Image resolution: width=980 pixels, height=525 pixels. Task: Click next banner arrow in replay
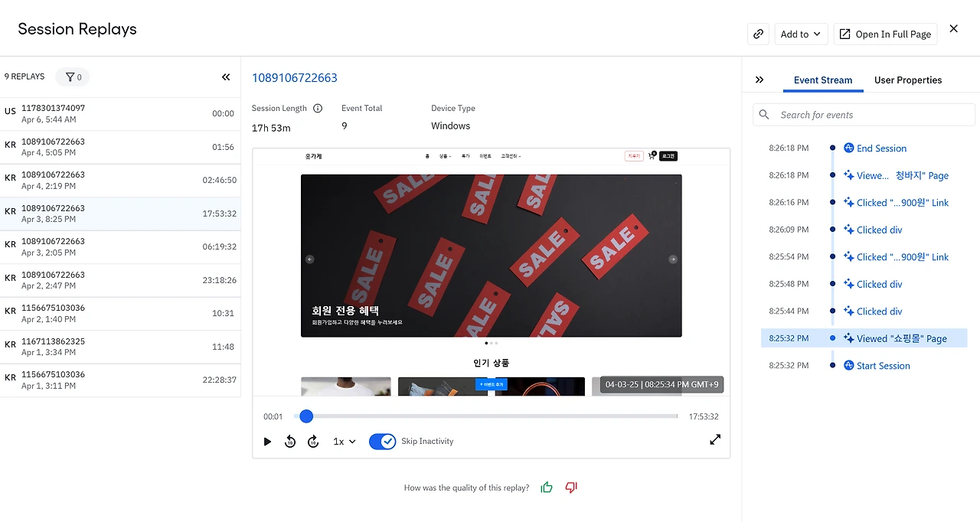coord(673,259)
